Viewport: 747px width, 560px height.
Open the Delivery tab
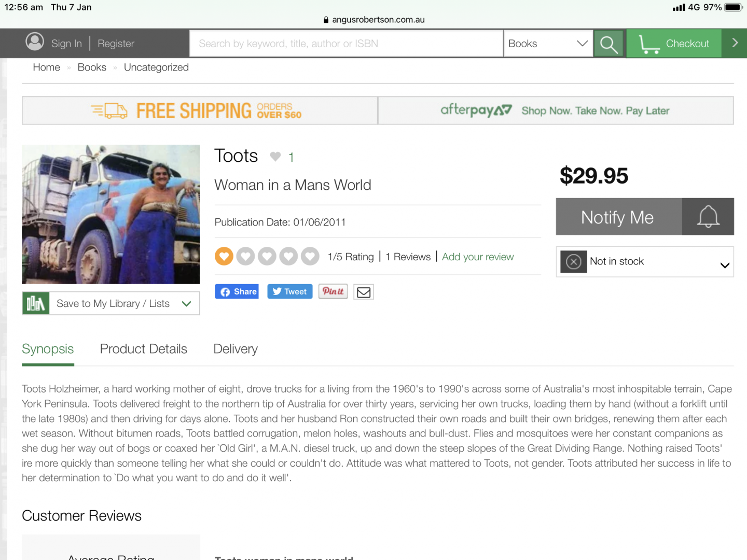tap(236, 349)
